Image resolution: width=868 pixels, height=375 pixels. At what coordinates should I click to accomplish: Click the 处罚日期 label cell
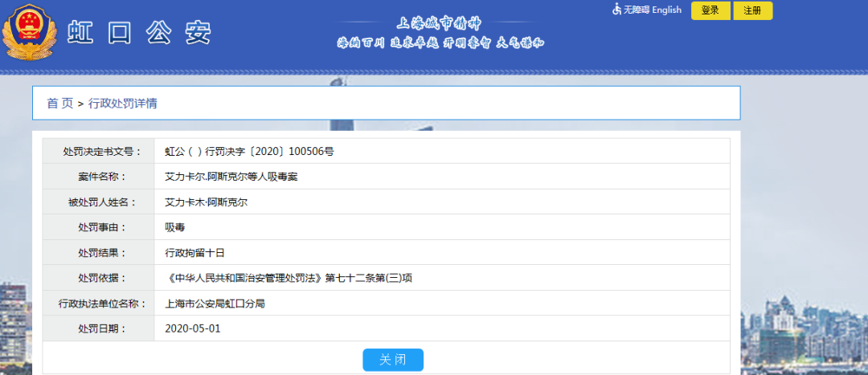[99, 328]
